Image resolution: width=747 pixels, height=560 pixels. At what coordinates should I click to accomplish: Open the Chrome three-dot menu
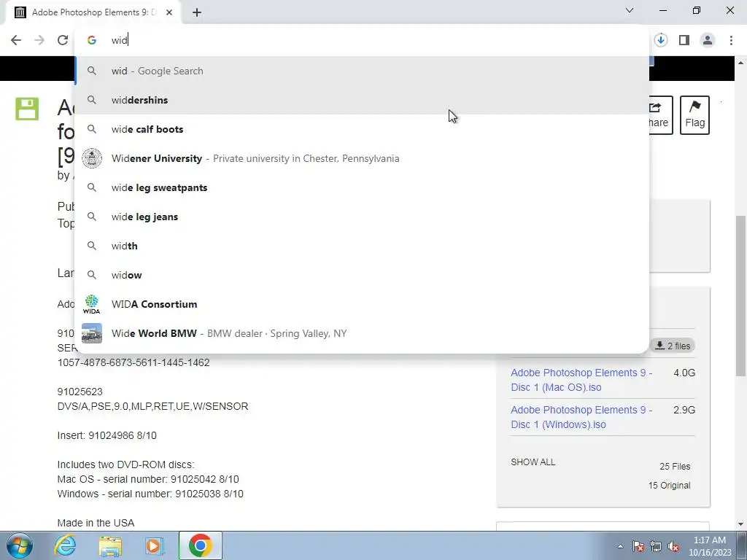click(x=731, y=40)
